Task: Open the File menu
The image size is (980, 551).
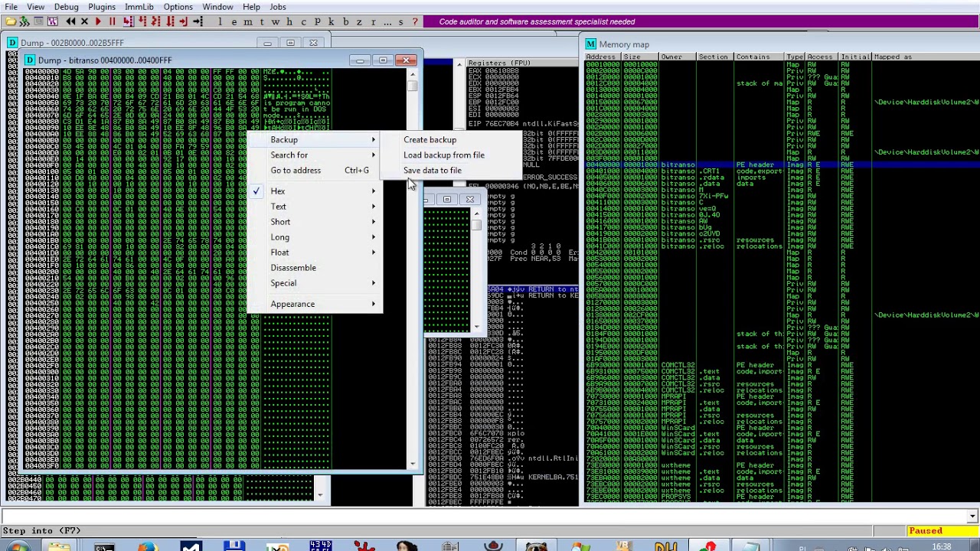Action: (x=11, y=7)
